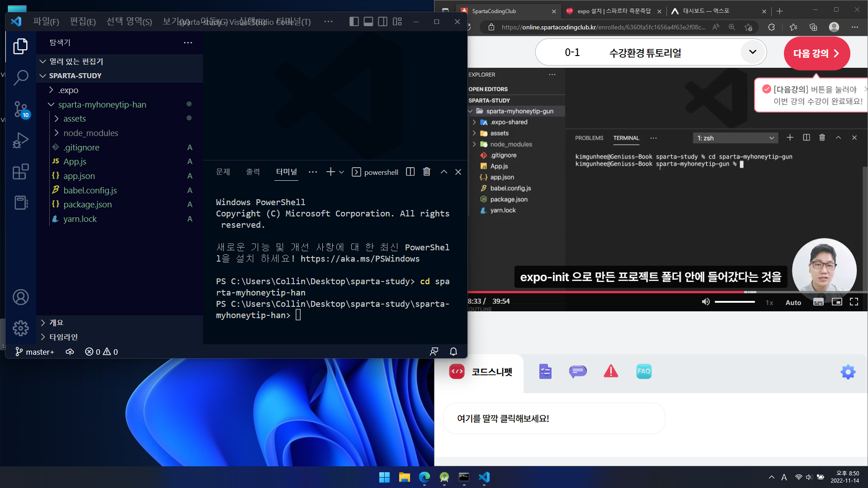
Task: Open the Edge new tab button
Action: [x=779, y=11]
